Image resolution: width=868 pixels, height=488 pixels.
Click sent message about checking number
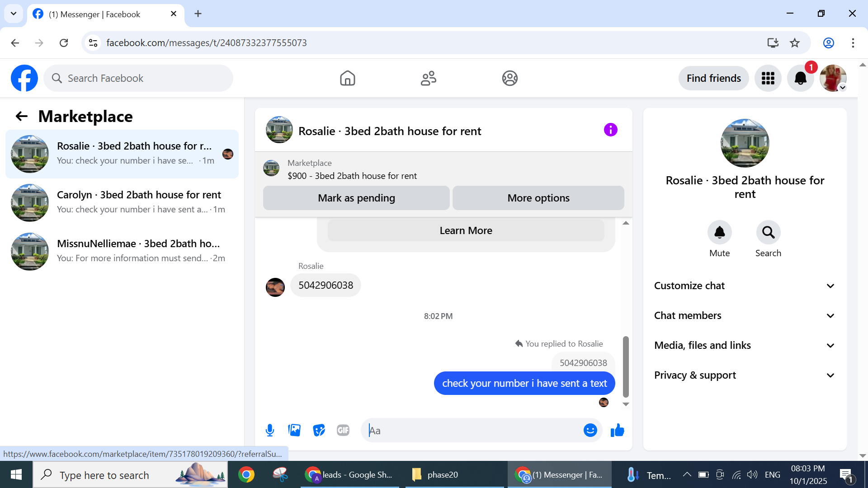pyautogui.click(x=524, y=383)
